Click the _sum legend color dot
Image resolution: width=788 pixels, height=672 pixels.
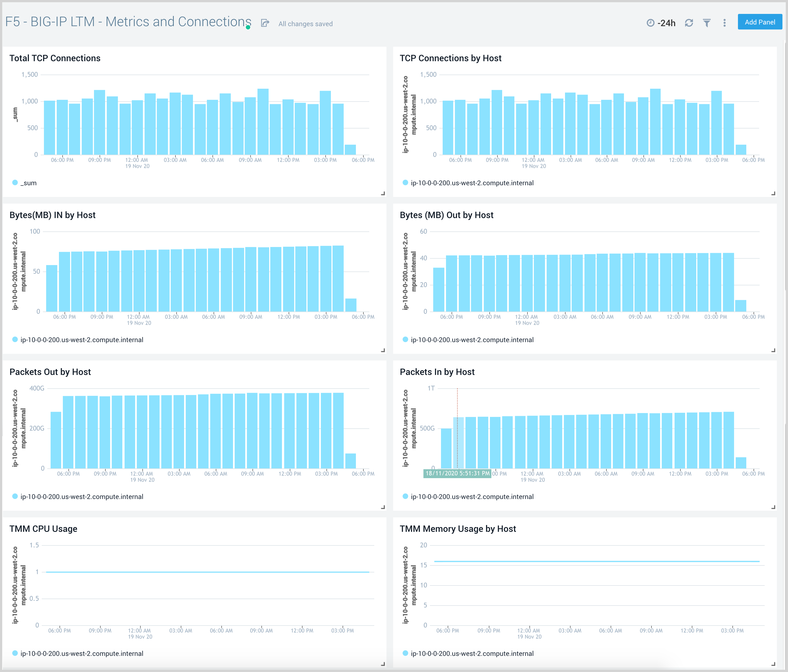(x=15, y=183)
